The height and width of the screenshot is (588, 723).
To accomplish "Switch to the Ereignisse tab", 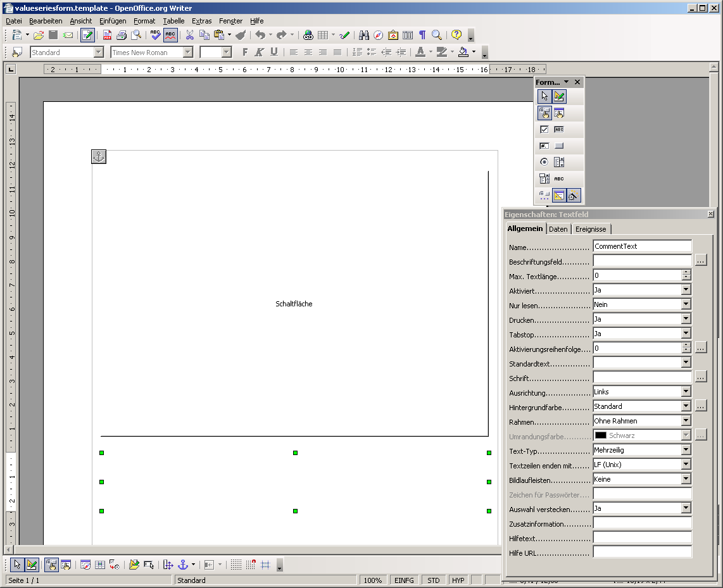I will click(591, 229).
